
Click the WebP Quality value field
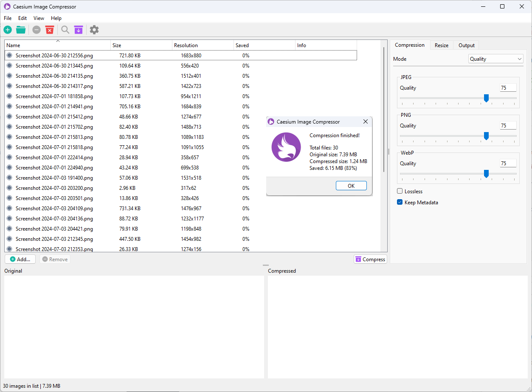tap(508, 164)
